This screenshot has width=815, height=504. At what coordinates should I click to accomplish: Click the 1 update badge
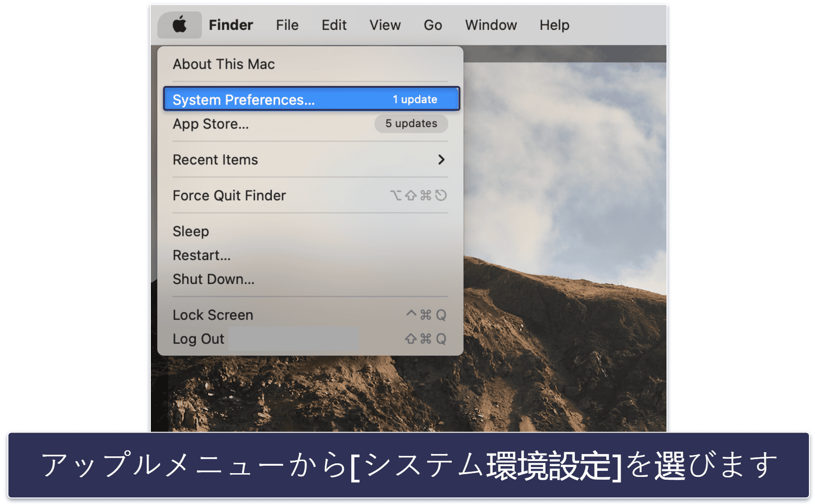pos(415,99)
